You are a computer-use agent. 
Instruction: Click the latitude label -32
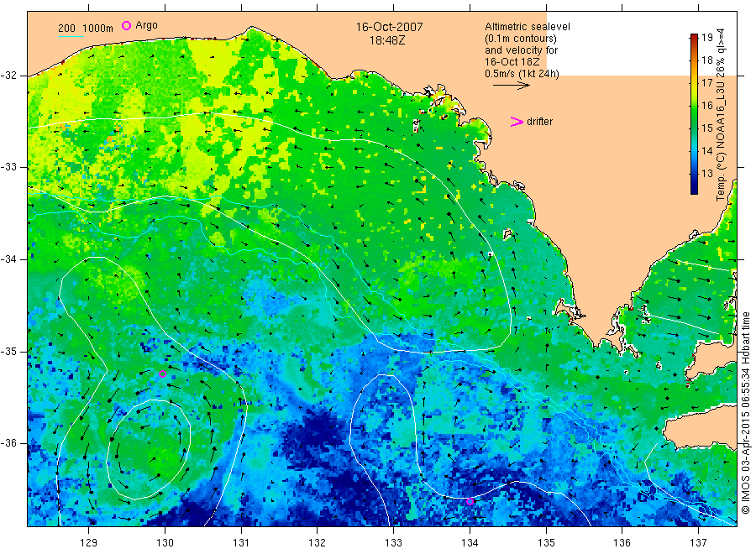[x=8, y=76]
